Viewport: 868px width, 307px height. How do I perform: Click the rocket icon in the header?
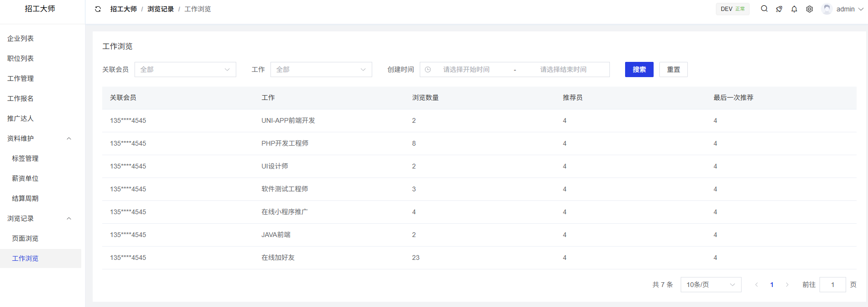point(779,9)
